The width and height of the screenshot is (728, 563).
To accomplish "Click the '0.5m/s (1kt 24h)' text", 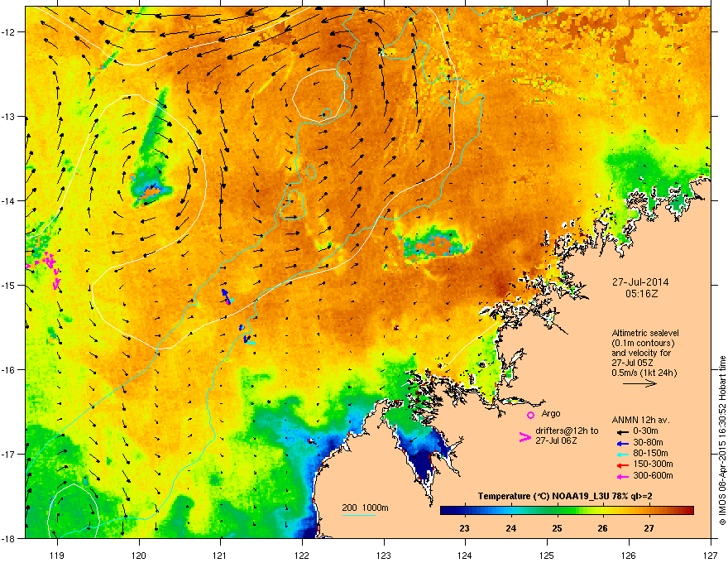I will (x=644, y=373).
